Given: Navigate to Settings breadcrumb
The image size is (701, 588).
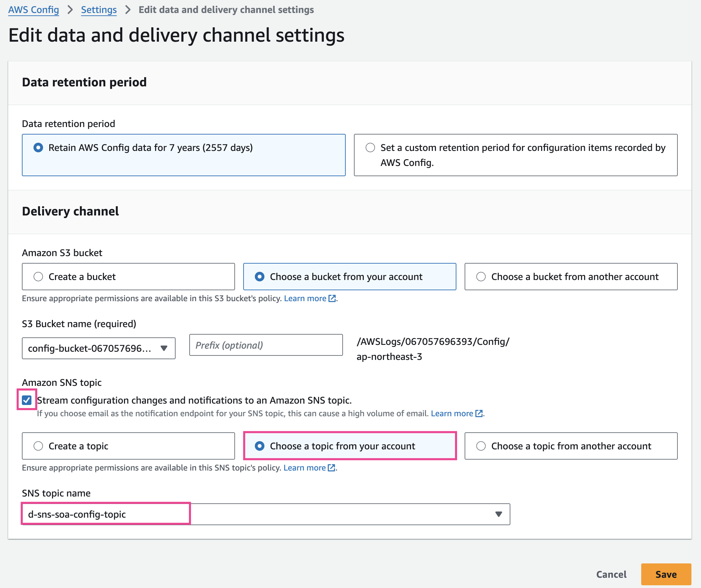Looking at the screenshot, I should click(99, 10).
